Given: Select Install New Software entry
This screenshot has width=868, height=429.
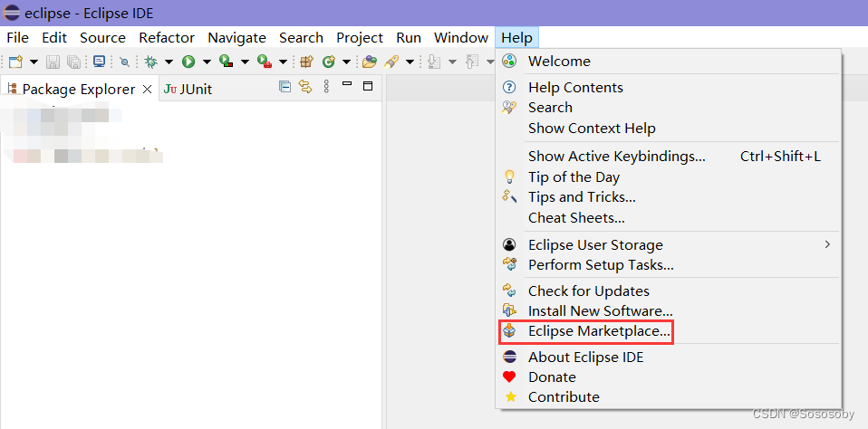Looking at the screenshot, I should tap(669, 311).
